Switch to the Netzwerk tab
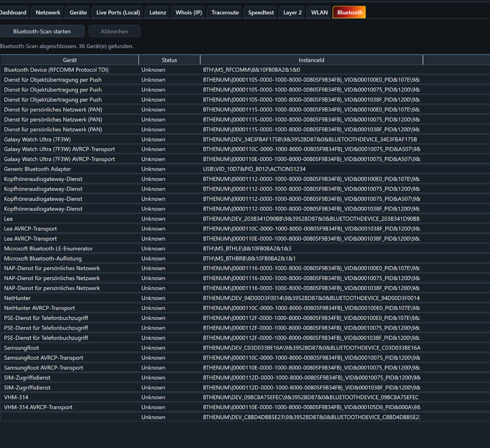This screenshot has width=490, height=448. pyautogui.click(x=48, y=13)
